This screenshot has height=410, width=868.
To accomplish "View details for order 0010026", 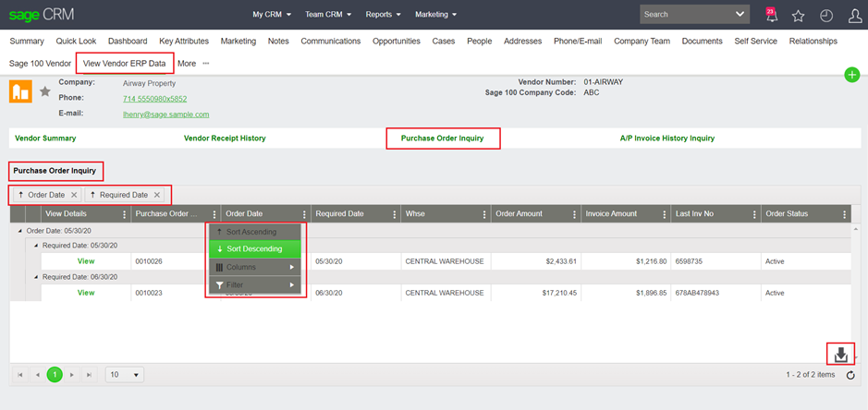I will tap(86, 261).
